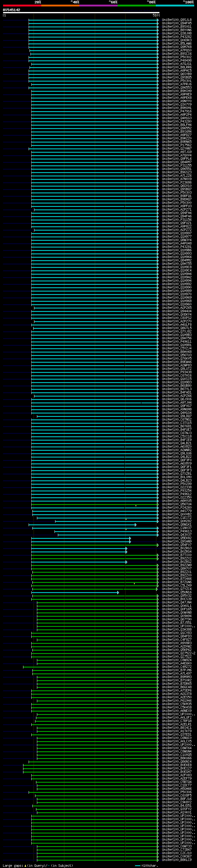Select hit label UniRef100_Q5UN16
This screenshot has height=868, width=197.
pyautogui.click(x=176, y=592)
